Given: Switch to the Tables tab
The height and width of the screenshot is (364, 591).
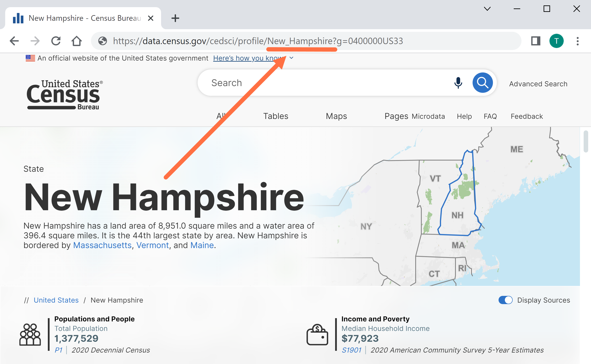Looking at the screenshot, I should click(275, 116).
